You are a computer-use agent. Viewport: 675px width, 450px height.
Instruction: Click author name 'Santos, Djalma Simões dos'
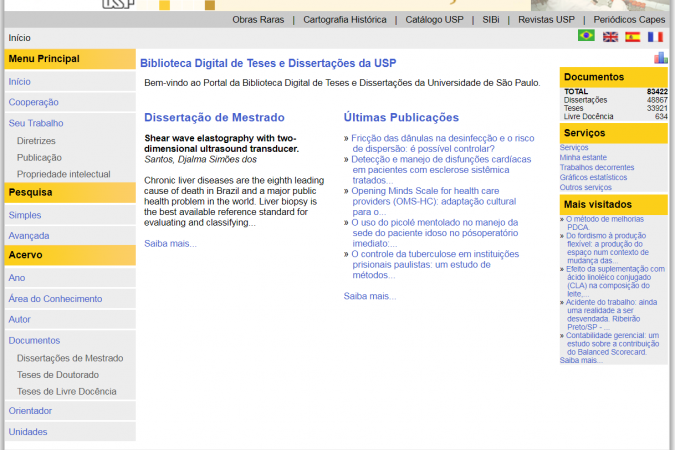(x=200, y=159)
